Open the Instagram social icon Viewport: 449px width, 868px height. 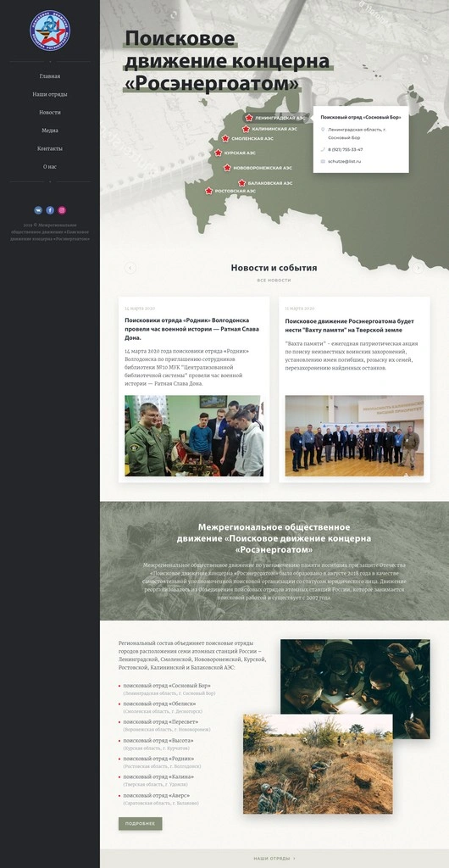tap(62, 210)
